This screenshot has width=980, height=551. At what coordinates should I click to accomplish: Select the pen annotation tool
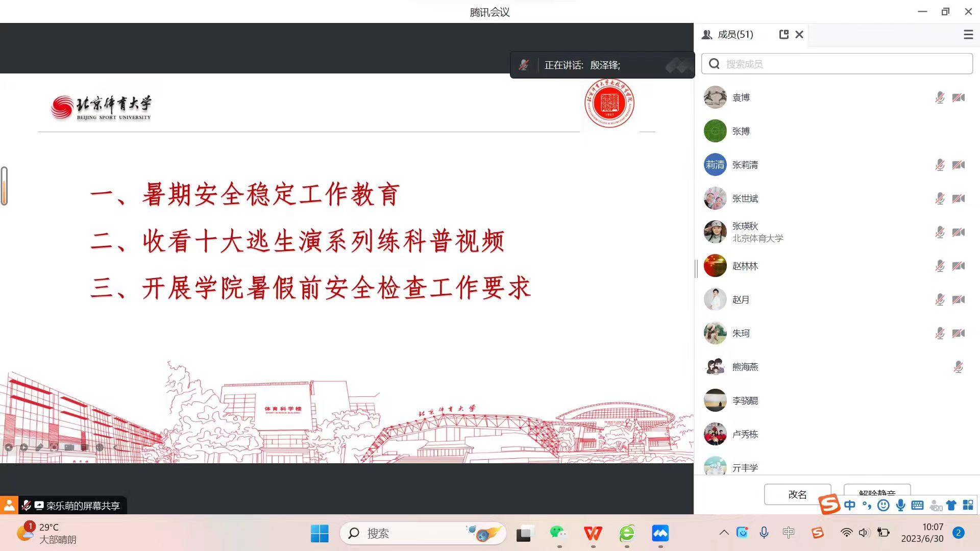tap(39, 447)
